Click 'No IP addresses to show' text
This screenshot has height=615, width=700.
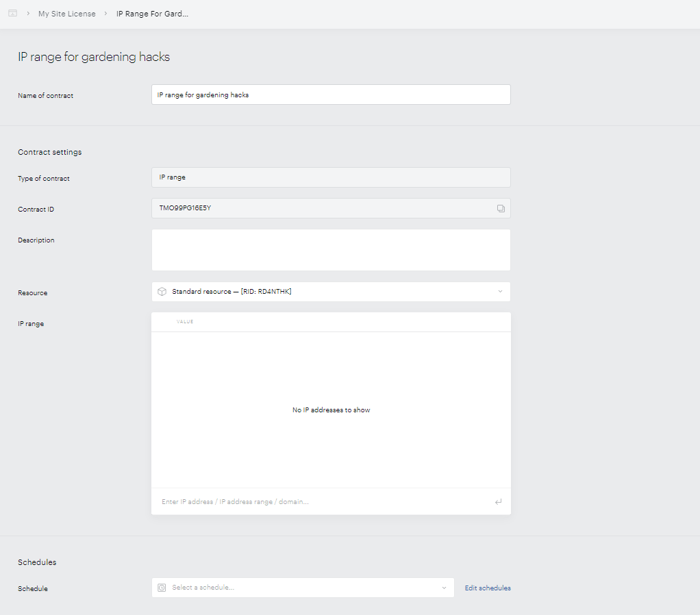[x=331, y=410]
